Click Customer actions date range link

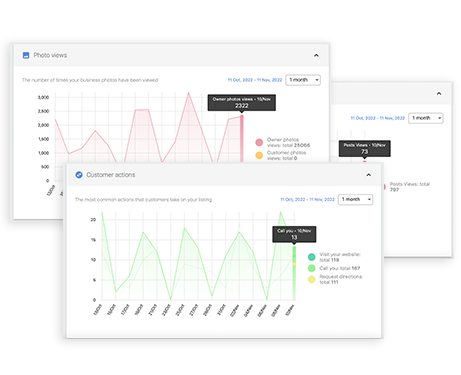[307, 199]
